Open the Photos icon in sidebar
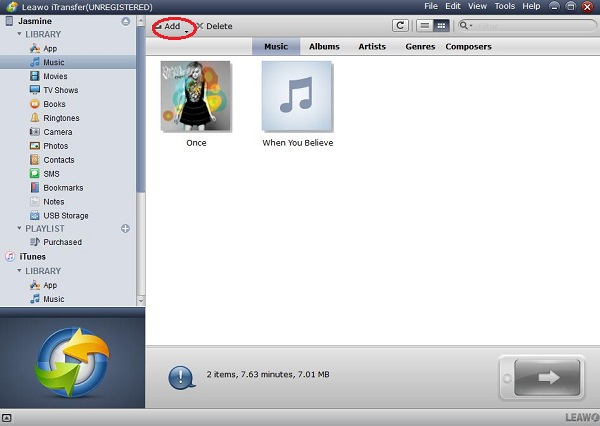The image size is (600, 426). click(x=35, y=146)
